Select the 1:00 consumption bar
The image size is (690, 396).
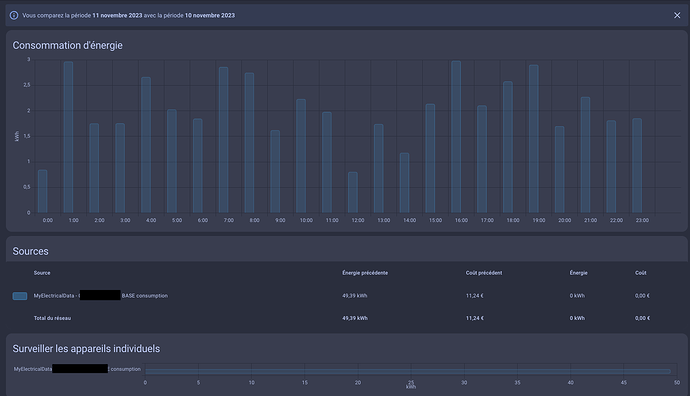(68, 137)
